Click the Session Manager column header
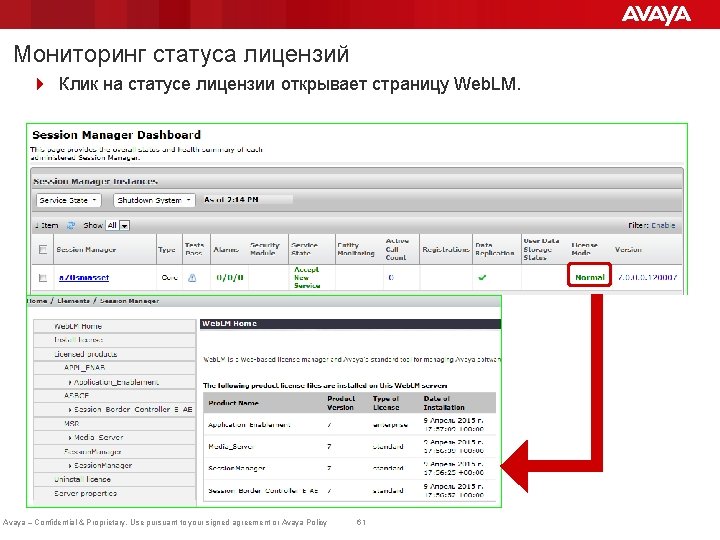Viewport: 720px width, 540px height. tap(86, 249)
